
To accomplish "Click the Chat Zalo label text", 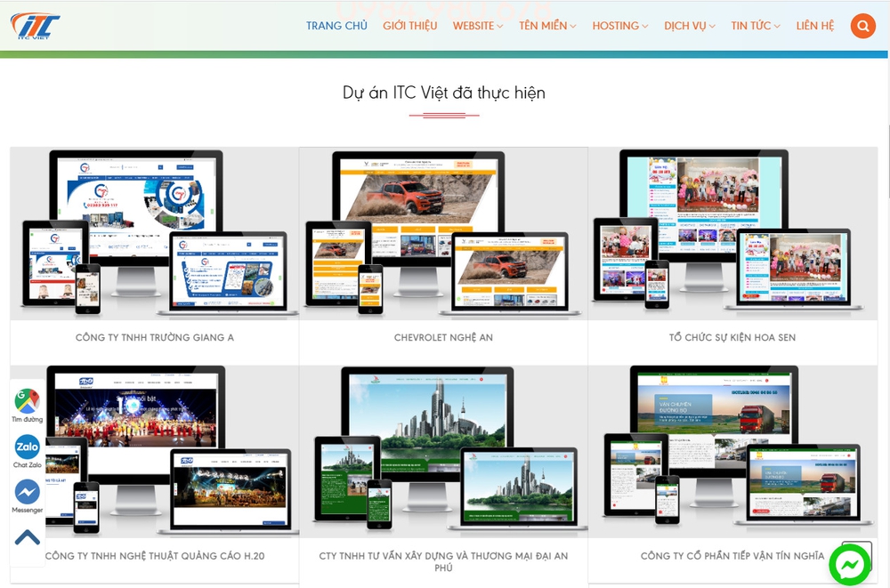I will [28, 465].
